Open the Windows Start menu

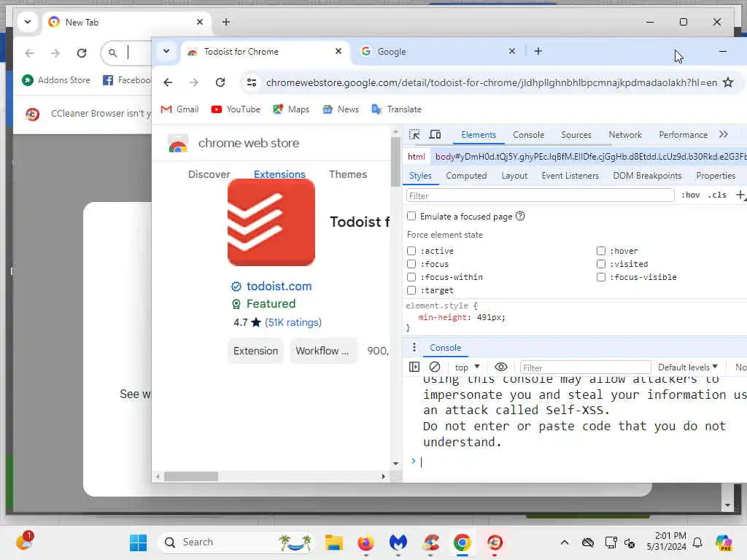point(138,542)
